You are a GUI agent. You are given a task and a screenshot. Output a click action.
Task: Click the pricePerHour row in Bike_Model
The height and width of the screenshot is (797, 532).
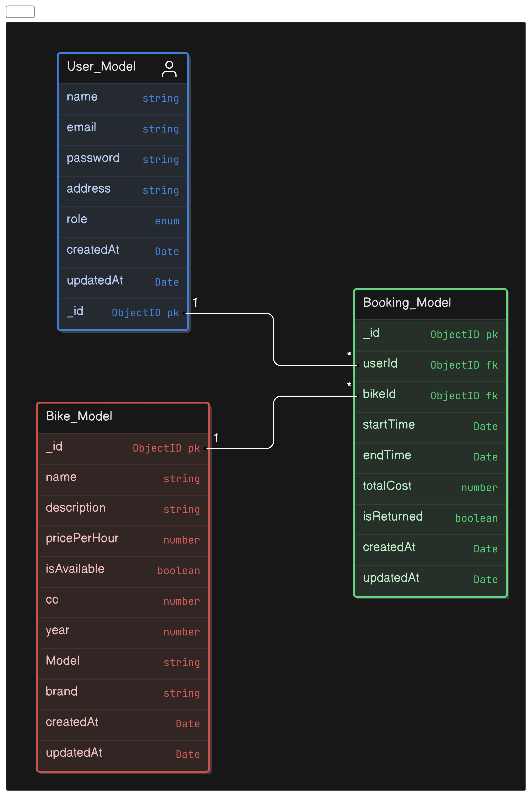click(123, 539)
